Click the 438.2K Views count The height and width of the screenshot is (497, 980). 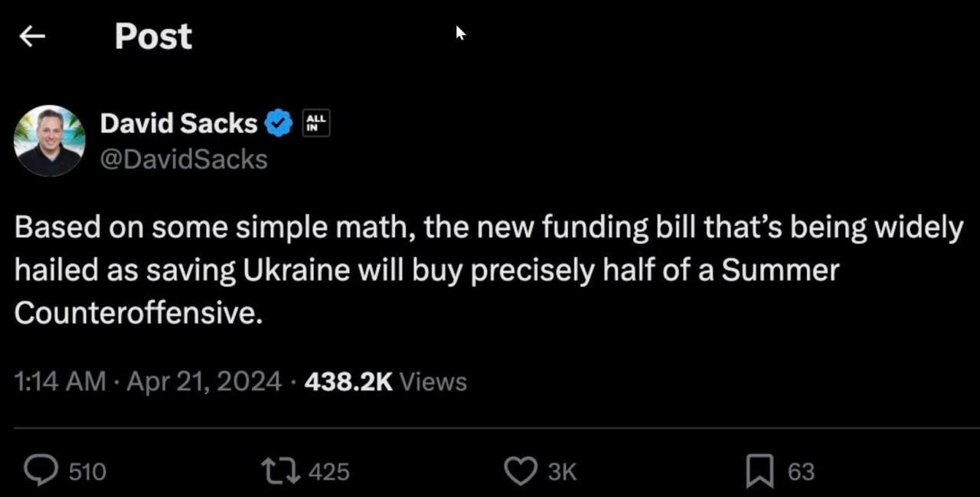coord(385,381)
